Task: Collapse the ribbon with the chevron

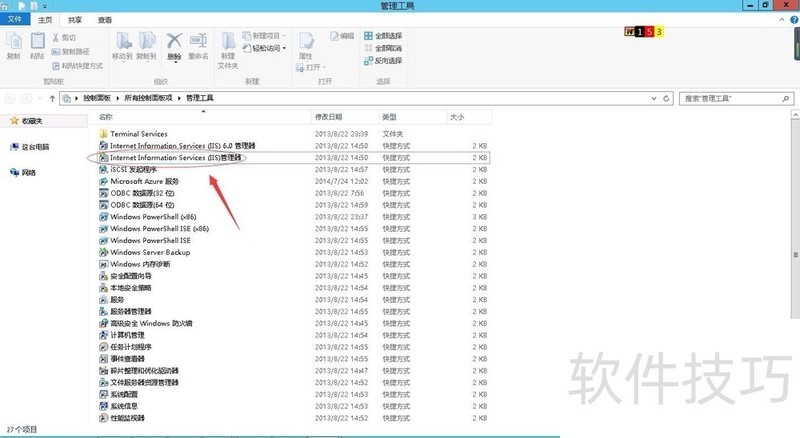Action: (782, 20)
